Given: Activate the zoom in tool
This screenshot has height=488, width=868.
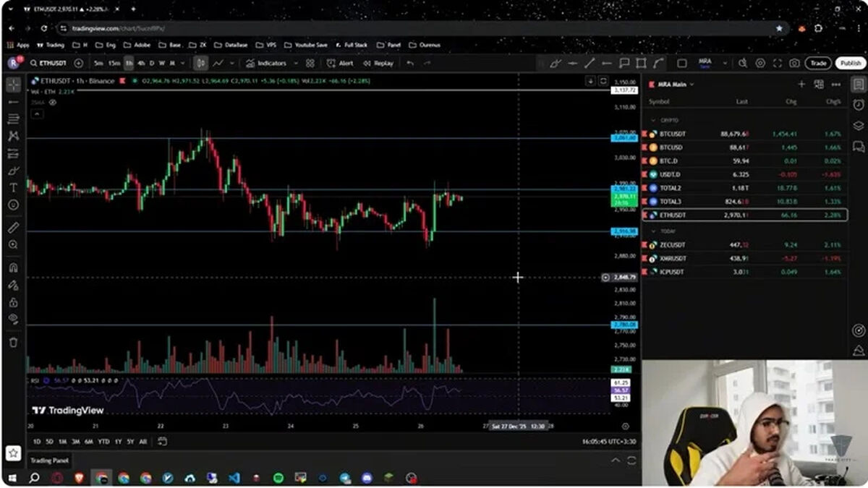Looking at the screenshot, I should pyautogui.click(x=13, y=245).
